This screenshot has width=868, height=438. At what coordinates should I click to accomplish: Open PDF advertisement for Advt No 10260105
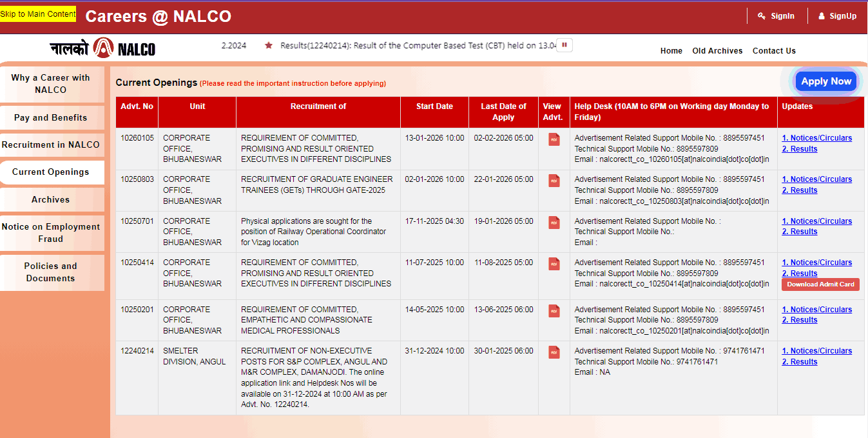554,139
